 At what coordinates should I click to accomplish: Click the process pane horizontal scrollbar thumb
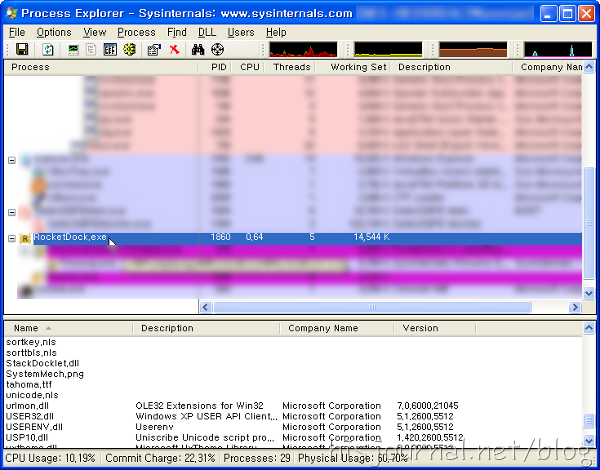(x=372, y=307)
